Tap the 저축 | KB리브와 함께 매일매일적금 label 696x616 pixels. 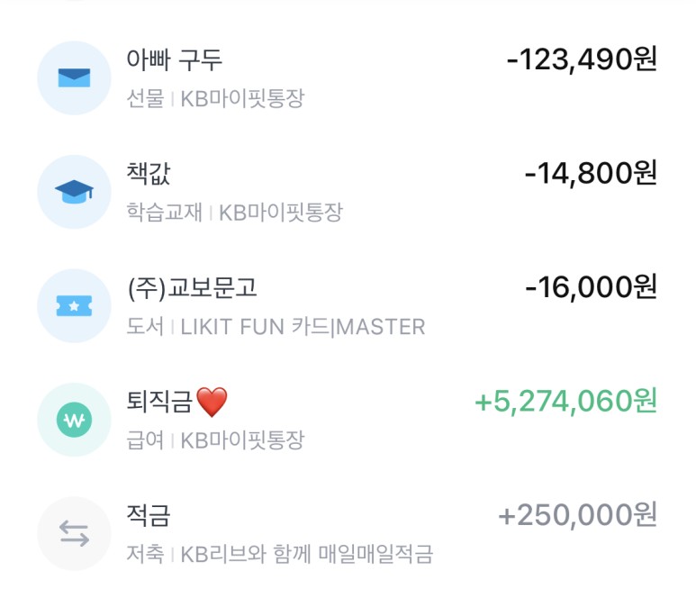click(x=279, y=554)
